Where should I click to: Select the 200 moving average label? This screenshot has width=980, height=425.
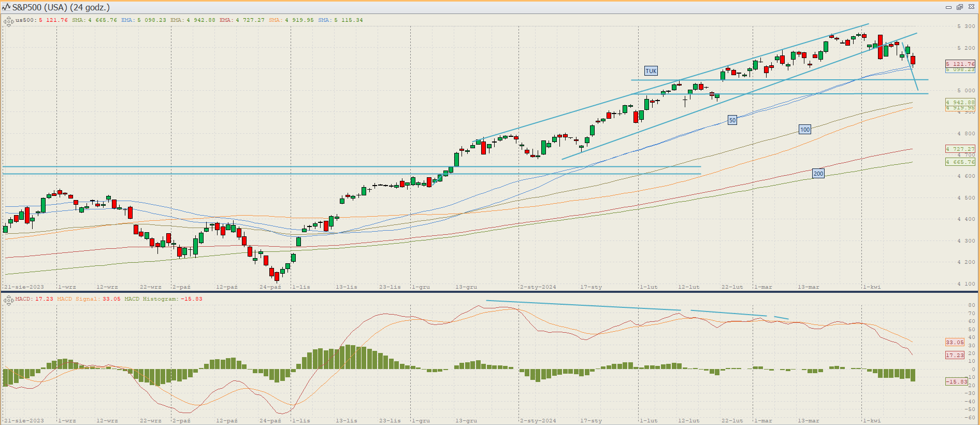point(818,174)
